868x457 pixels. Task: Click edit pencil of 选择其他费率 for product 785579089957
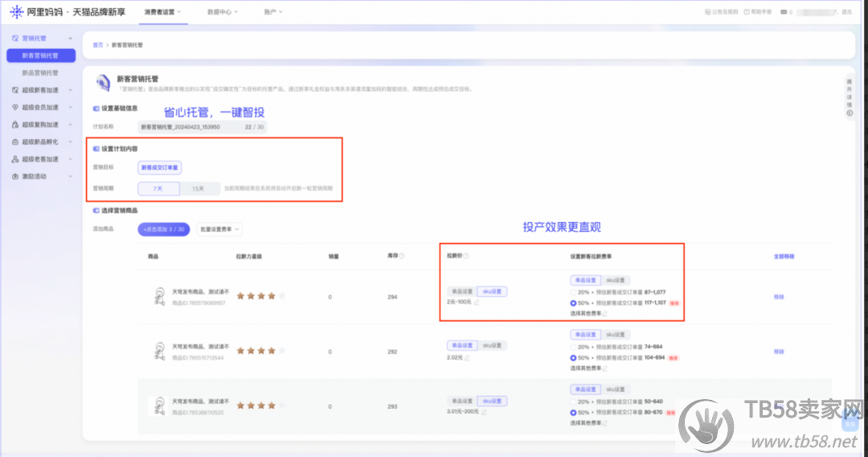point(605,314)
